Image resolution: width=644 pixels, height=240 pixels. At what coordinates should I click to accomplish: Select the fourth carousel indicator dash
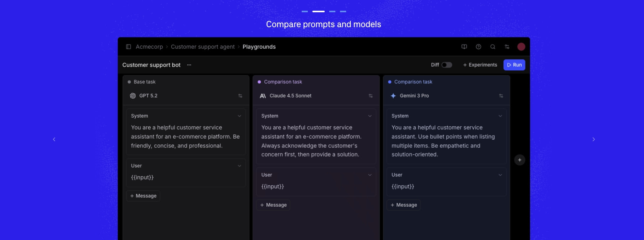pos(343,11)
